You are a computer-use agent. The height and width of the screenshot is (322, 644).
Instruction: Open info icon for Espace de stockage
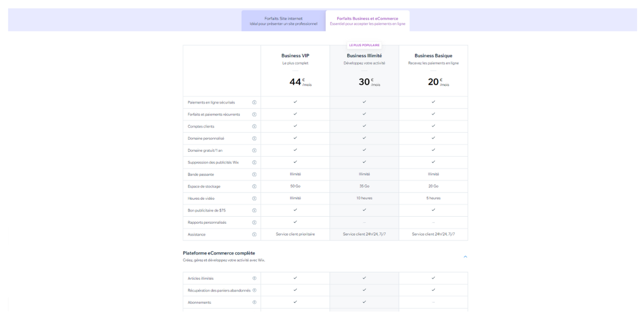(x=254, y=186)
